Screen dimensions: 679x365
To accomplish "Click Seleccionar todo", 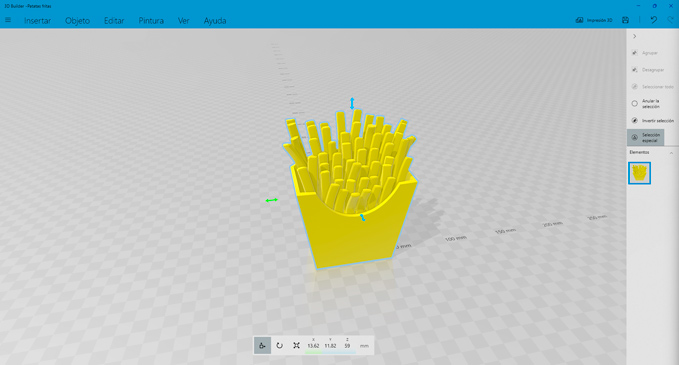I will [x=652, y=87].
